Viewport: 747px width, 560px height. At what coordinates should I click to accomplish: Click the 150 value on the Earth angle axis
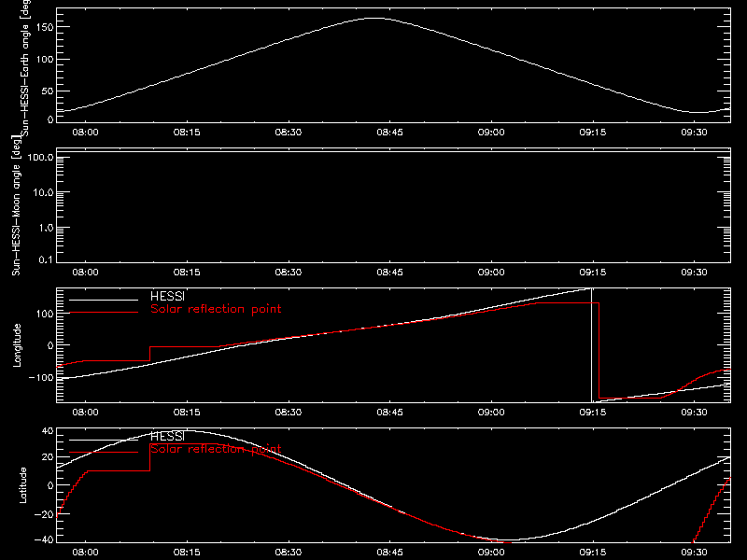pyautogui.click(x=45, y=27)
